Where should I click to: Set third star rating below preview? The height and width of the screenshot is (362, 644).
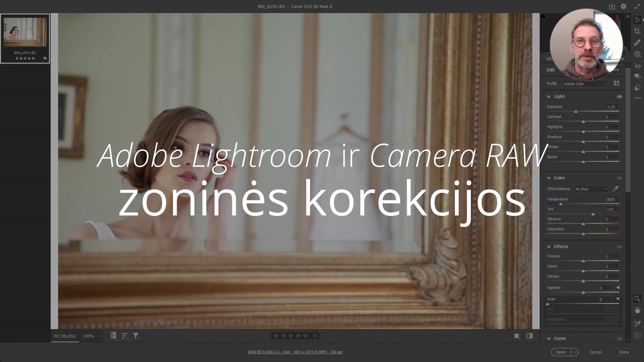290,336
